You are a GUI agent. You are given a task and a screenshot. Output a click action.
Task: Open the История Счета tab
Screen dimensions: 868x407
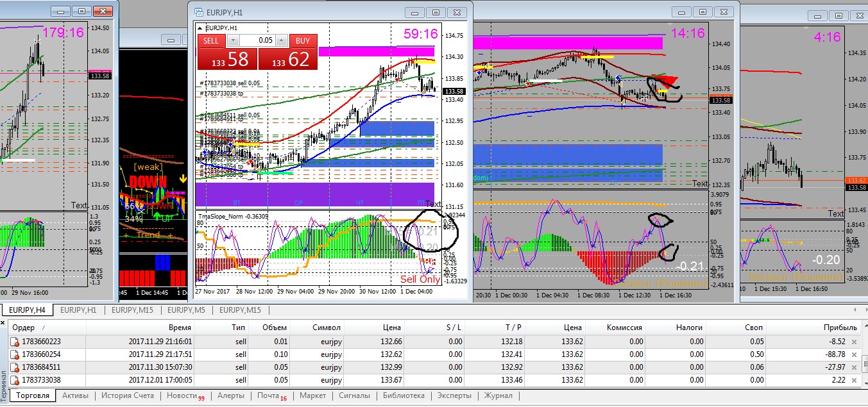pos(128,395)
